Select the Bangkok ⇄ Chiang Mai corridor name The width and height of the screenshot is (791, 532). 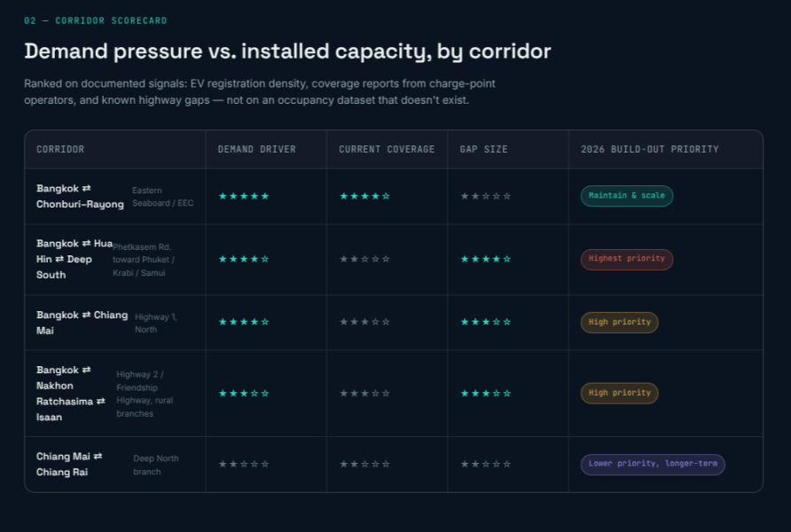coord(82,323)
